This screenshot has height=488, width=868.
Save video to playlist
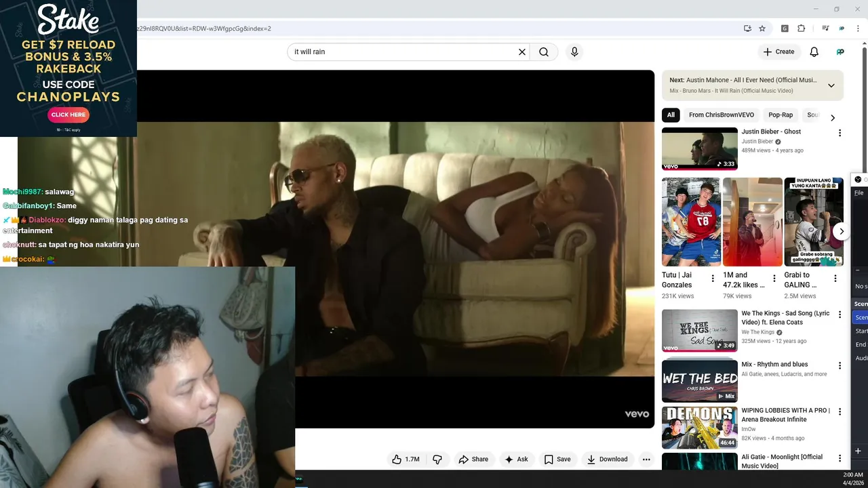[x=557, y=459]
